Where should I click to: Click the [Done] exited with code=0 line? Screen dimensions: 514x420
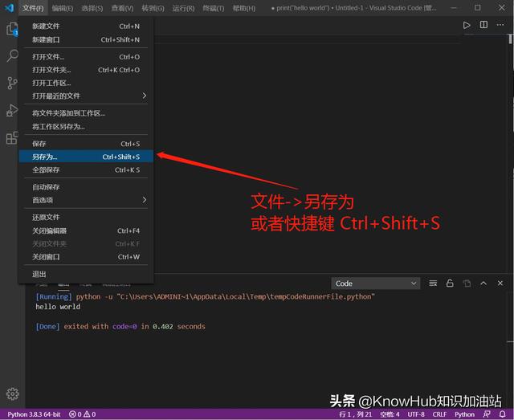(x=120, y=327)
